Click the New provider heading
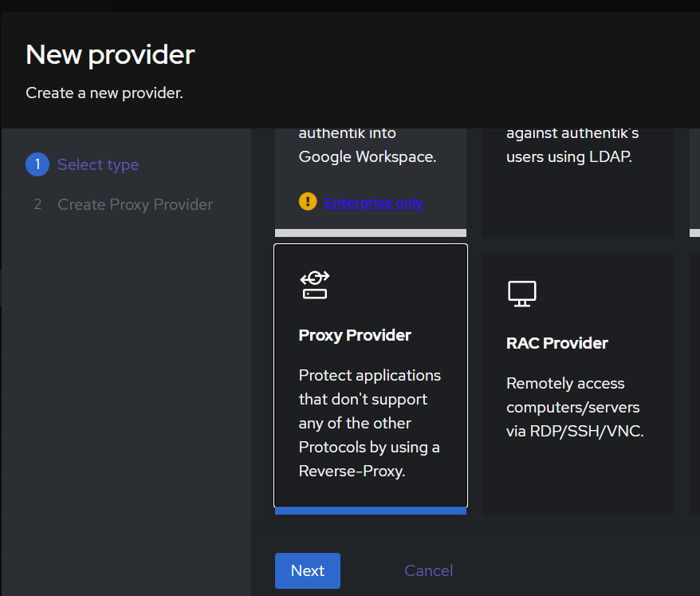 (x=110, y=54)
